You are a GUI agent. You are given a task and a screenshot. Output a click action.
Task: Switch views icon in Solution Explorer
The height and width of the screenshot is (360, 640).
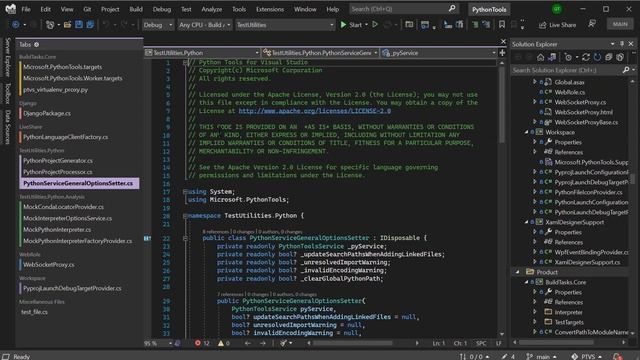(x=552, y=57)
